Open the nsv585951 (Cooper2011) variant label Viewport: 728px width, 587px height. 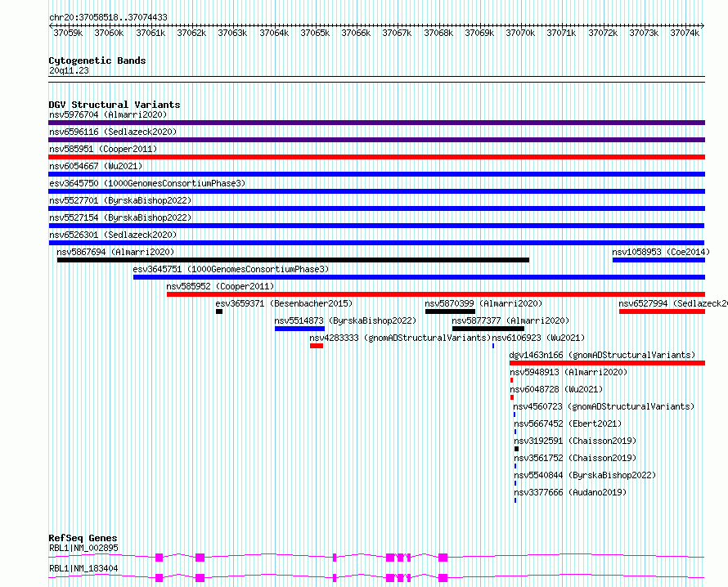(103, 149)
